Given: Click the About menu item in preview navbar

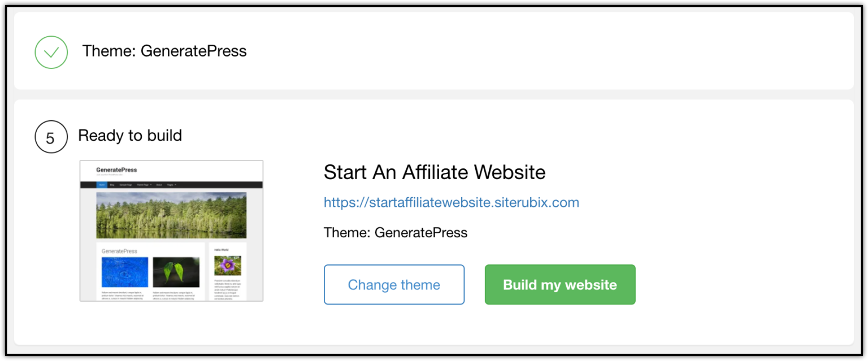Looking at the screenshot, I should (159, 185).
